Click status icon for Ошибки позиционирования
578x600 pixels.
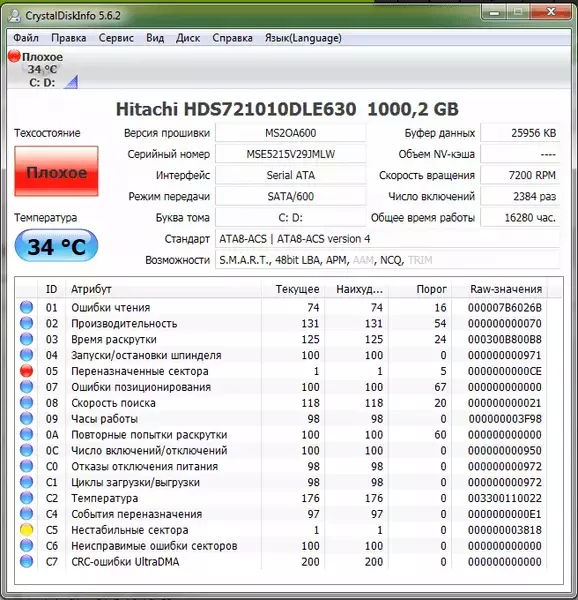tap(26, 387)
